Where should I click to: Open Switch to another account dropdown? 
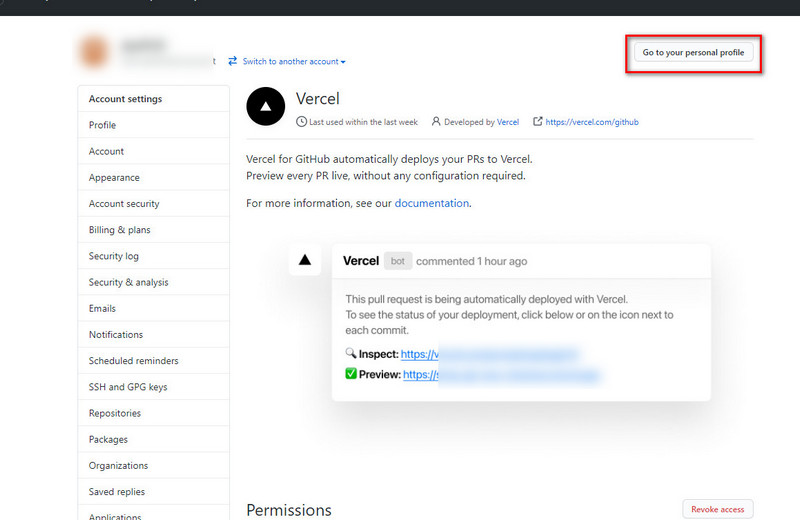click(294, 61)
